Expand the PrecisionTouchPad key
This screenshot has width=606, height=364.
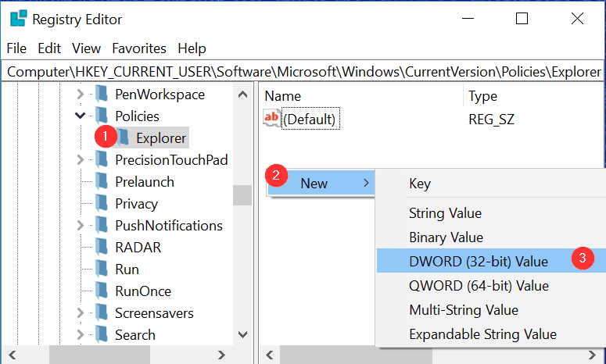80,160
